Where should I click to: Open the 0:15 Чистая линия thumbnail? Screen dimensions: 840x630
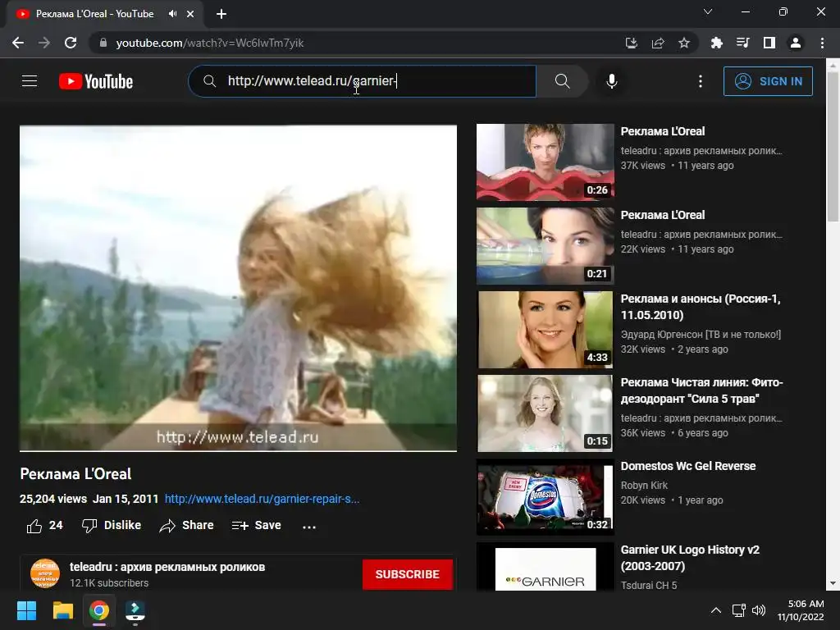(x=545, y=413)
